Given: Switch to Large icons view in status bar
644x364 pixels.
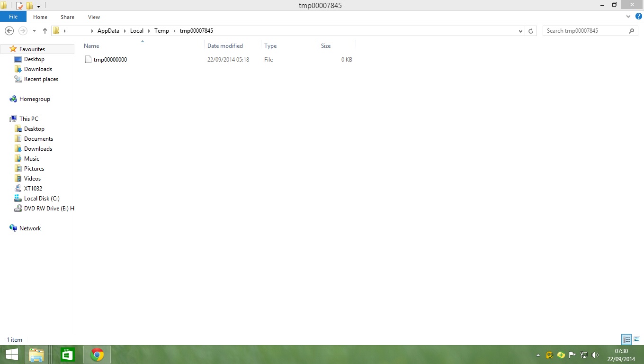Looking at the screenshot, I should point(637,339).
